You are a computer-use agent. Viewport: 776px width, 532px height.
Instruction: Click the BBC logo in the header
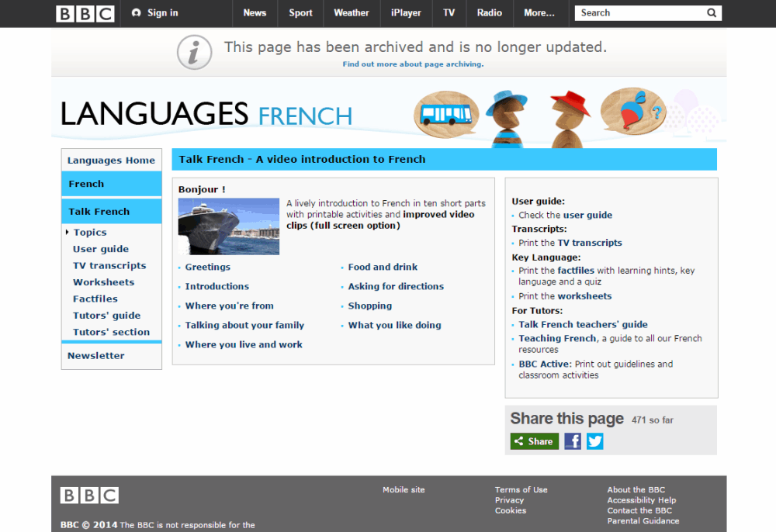(x=85, y=14)
